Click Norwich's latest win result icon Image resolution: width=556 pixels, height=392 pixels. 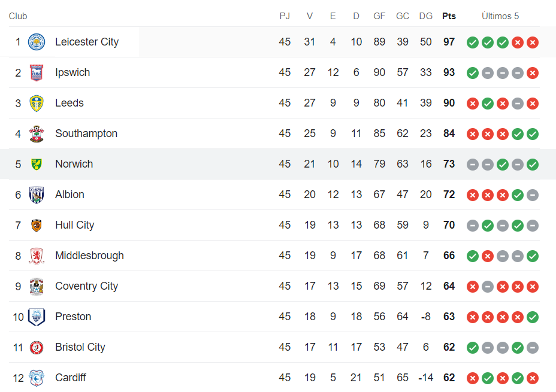click(533, 165)
